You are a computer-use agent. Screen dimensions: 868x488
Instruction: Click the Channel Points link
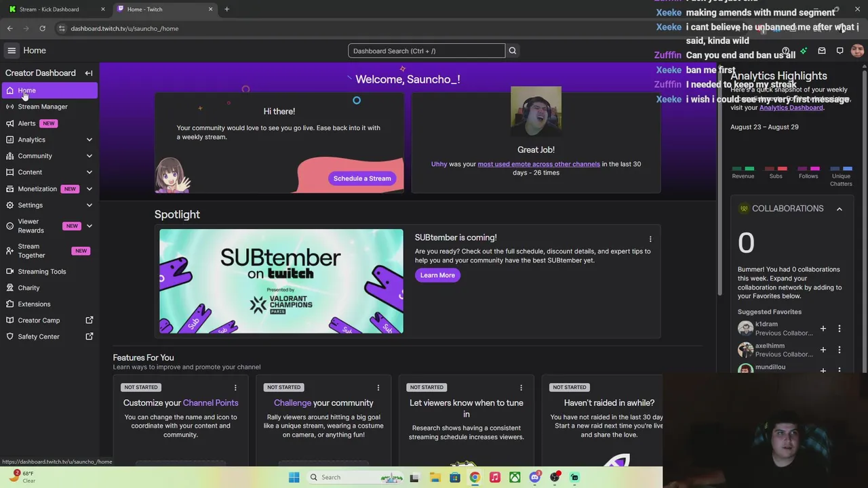pyautogui.click(x=210, y=403)
